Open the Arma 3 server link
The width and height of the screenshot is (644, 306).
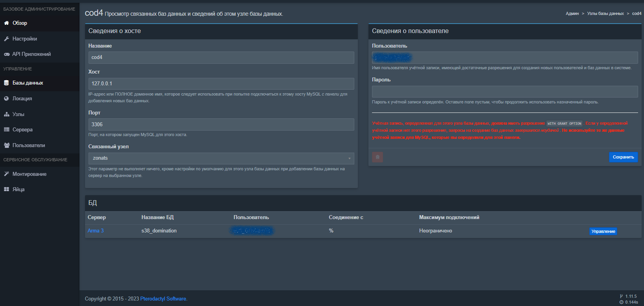pos(96,231)
